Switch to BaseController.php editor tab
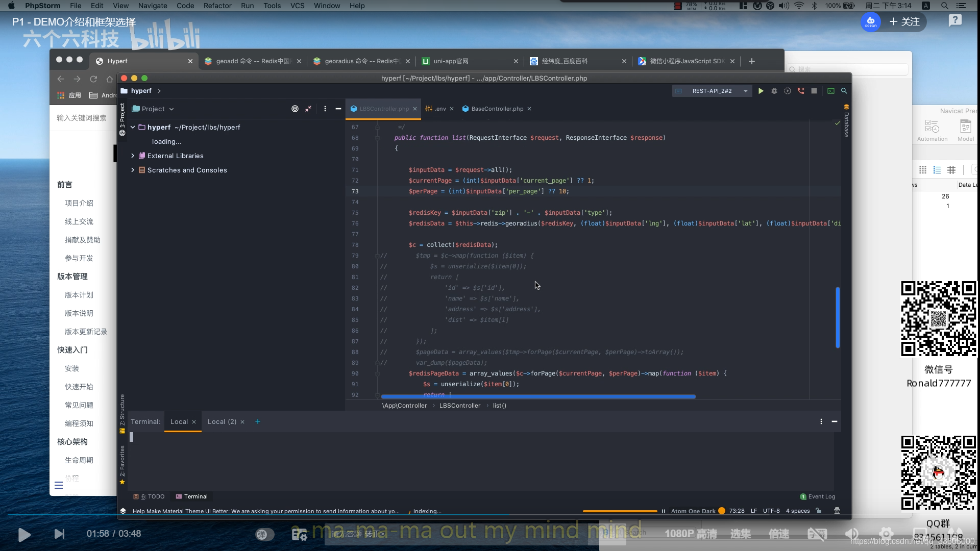 tap(497, 109)
